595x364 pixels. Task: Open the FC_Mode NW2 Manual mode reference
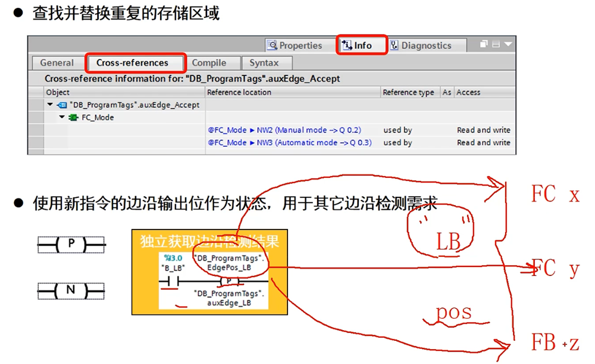click(x=284, y=130)
